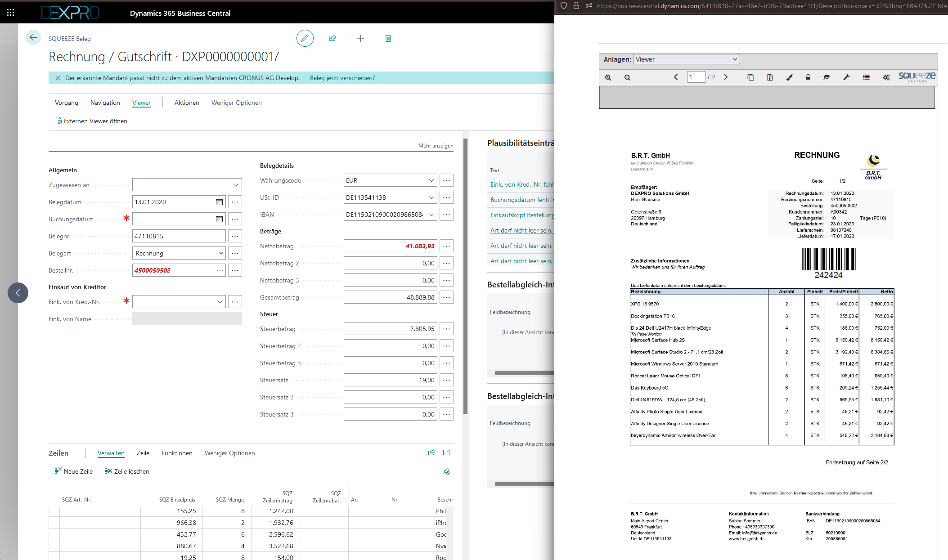Open Eink. von Kred.-Nr. dropdown
The height and width of the screenshot is (560, 948).
220,302
